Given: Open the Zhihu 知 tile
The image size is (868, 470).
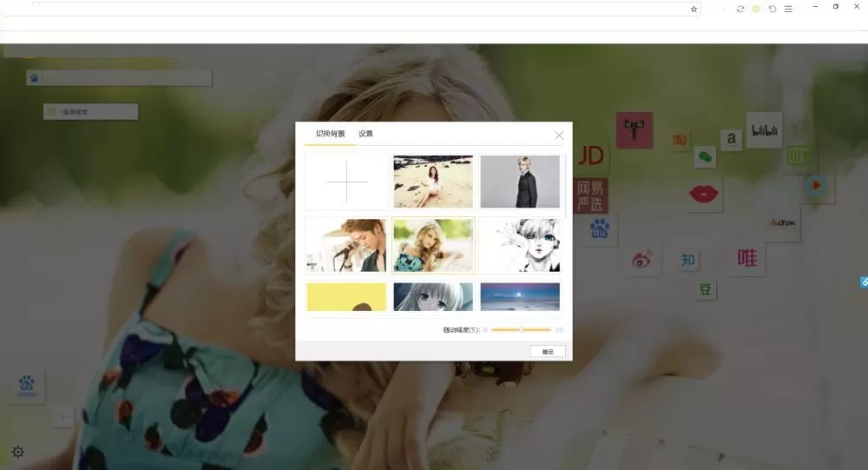Looking at the screenshot, I should point(688,260).
